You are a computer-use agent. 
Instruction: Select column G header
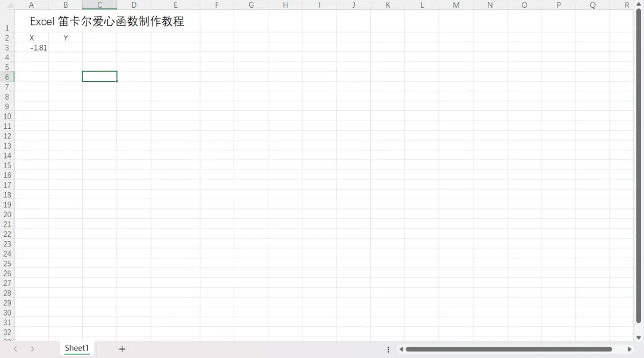coord(251,5)
